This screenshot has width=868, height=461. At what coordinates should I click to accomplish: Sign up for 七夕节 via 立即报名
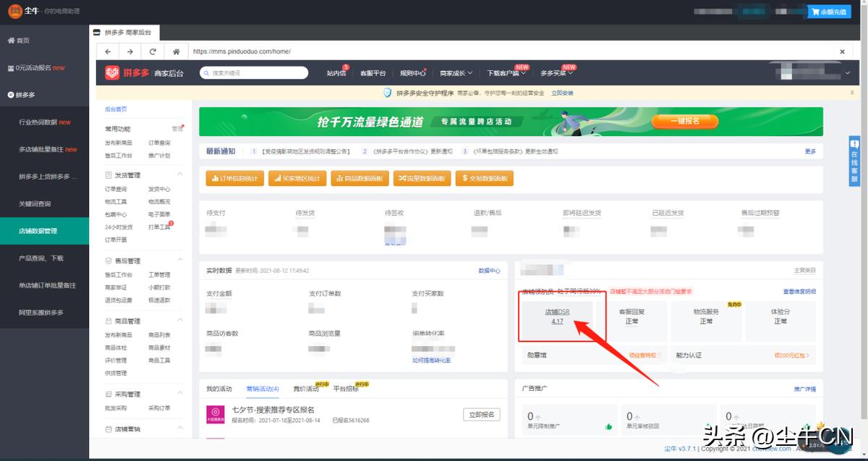tap(482, 414)
